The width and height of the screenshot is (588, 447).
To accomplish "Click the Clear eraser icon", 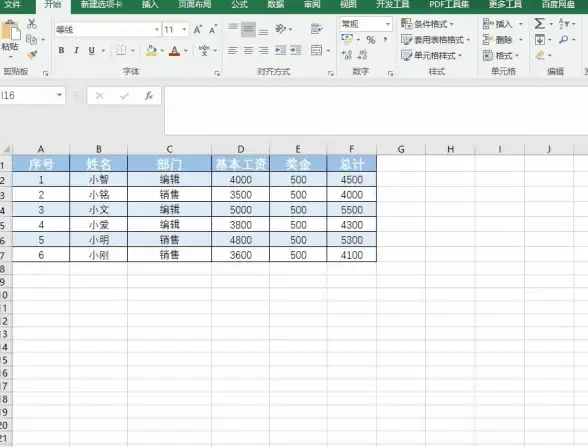I will [x=540, y=56].
